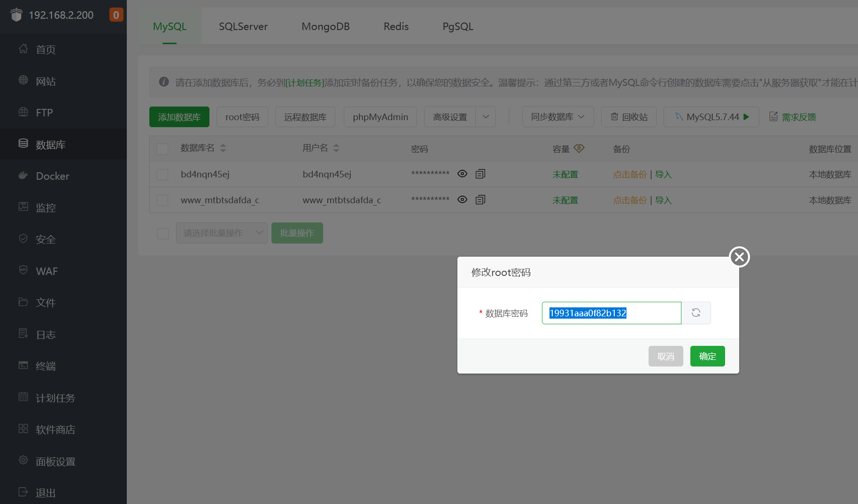Open 软件商店 in sidebar
858x504 pixels.
pos(63,429)
